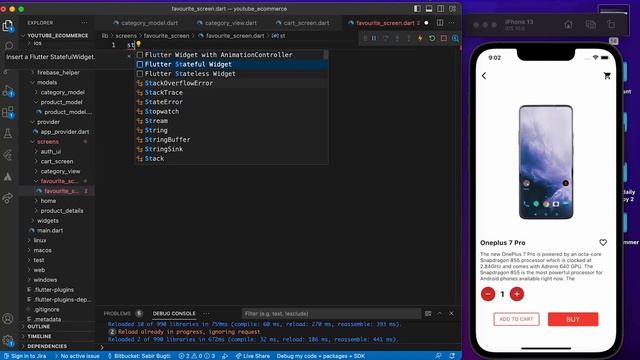Click the green hot restart icon

coord(432,38)
